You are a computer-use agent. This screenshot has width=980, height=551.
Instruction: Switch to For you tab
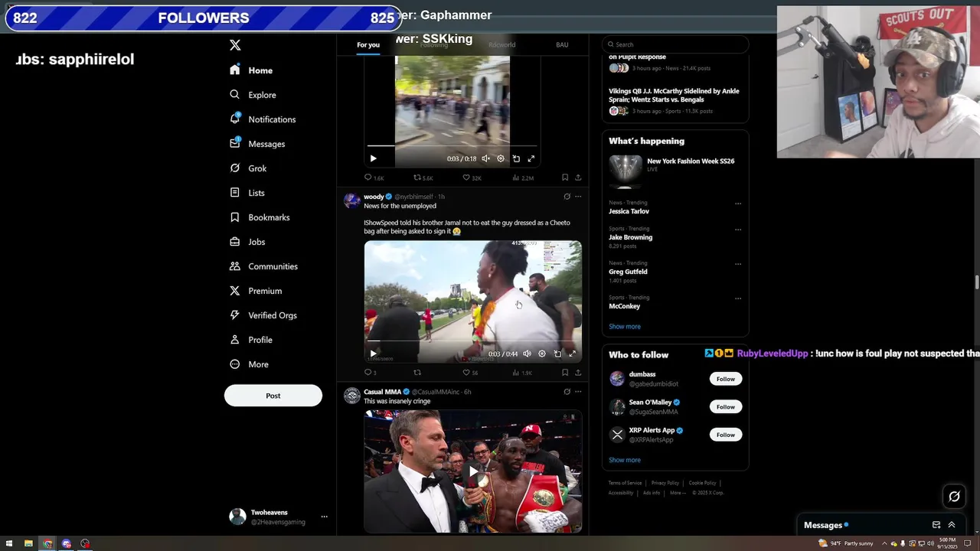(x=368, y=45)
